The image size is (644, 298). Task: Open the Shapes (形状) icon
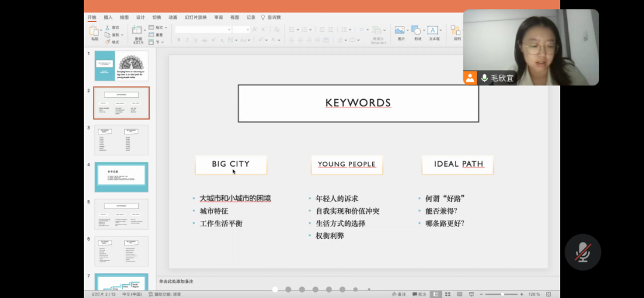coord(417,30)
